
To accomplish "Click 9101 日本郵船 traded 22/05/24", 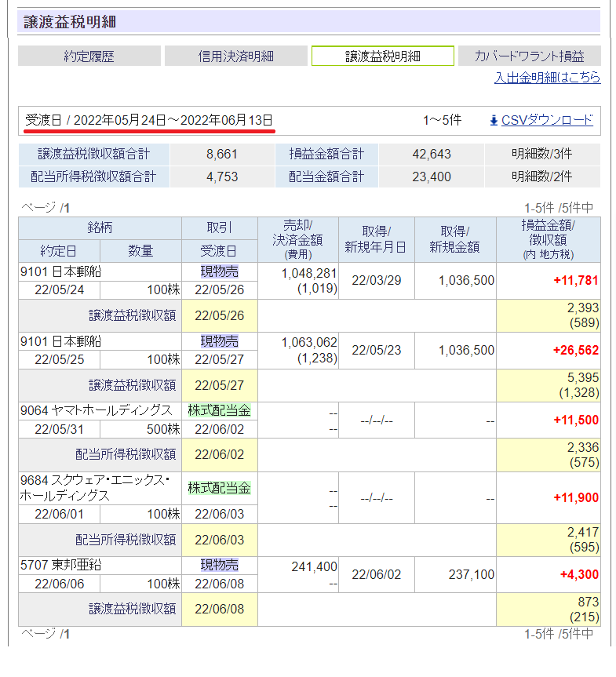I will (x=61, y=271).
